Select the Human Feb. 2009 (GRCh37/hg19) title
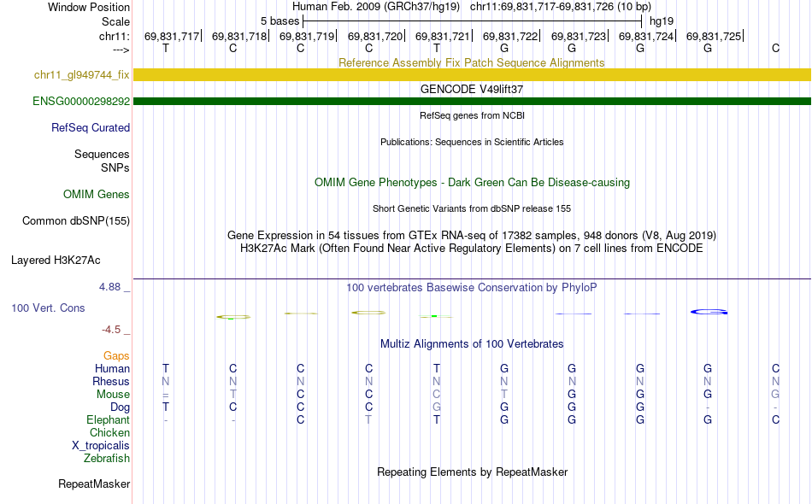 pyautogui.click(x=376, y=7)
